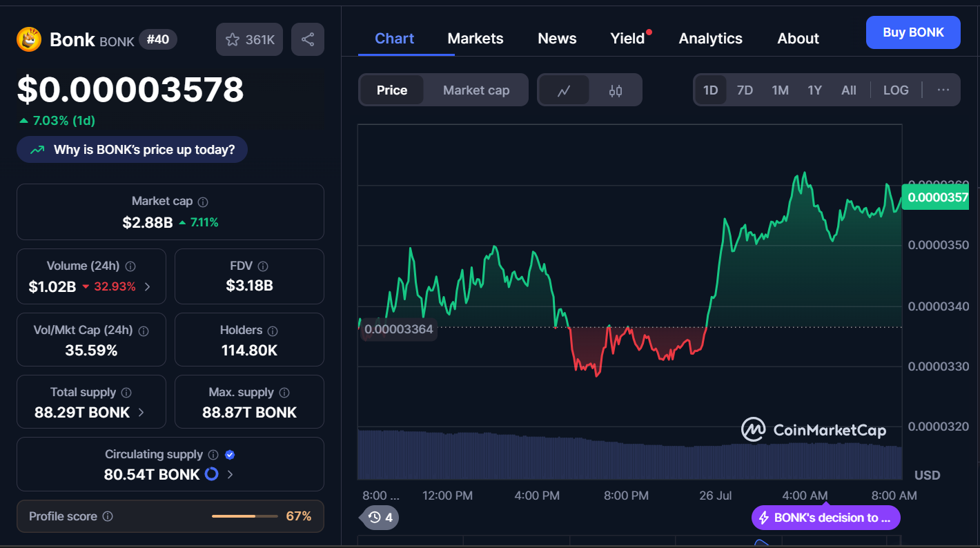Open the News tab
This screenshot has width=980, height=548.
click(557, 39)
